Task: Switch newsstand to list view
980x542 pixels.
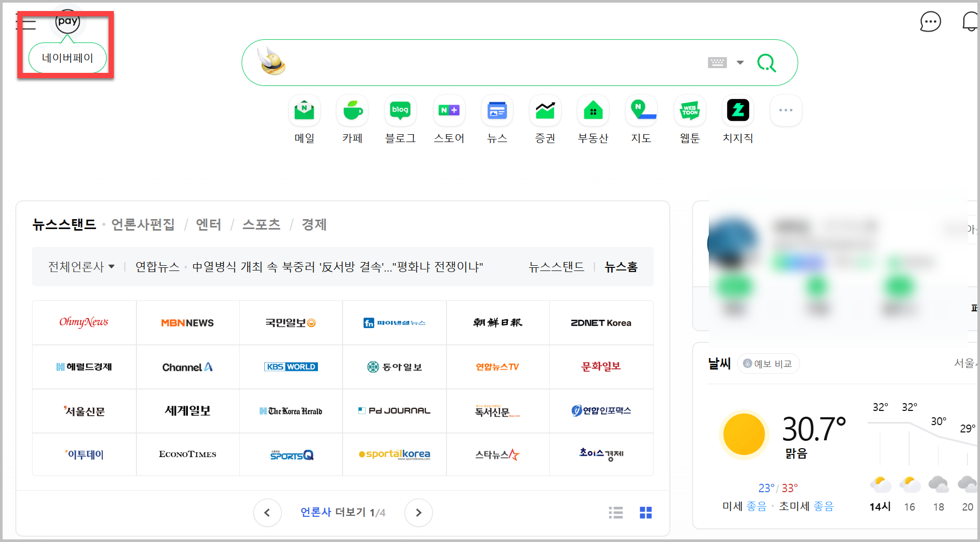Action: pyautogui.click(x=616, y=513)
